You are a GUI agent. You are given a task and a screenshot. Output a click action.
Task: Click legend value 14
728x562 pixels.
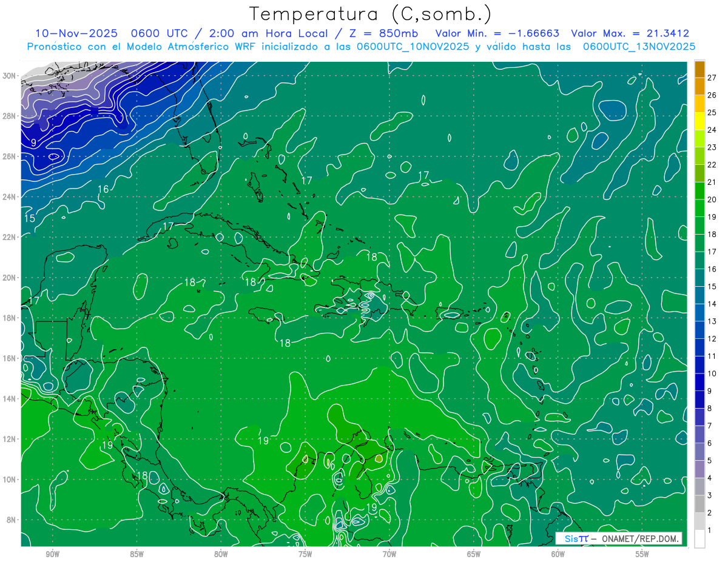[x=712, y=304]
